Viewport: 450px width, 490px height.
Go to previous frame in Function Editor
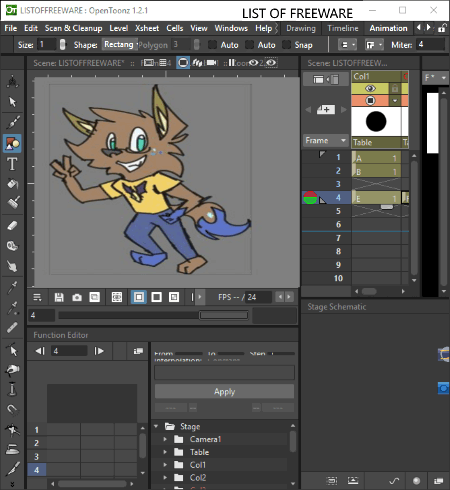pos(40,351)
